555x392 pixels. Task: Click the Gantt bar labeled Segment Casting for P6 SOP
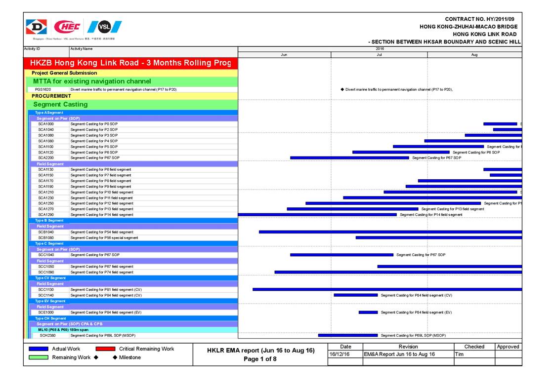click(401, 153)
